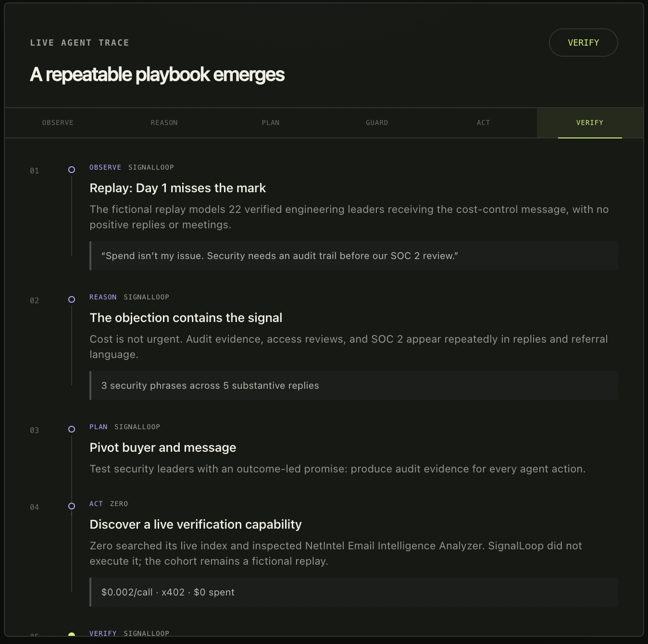Click the ZERO agent label on step 04
The height and width of the screenshot is (644, 648).
pos(119,504)
